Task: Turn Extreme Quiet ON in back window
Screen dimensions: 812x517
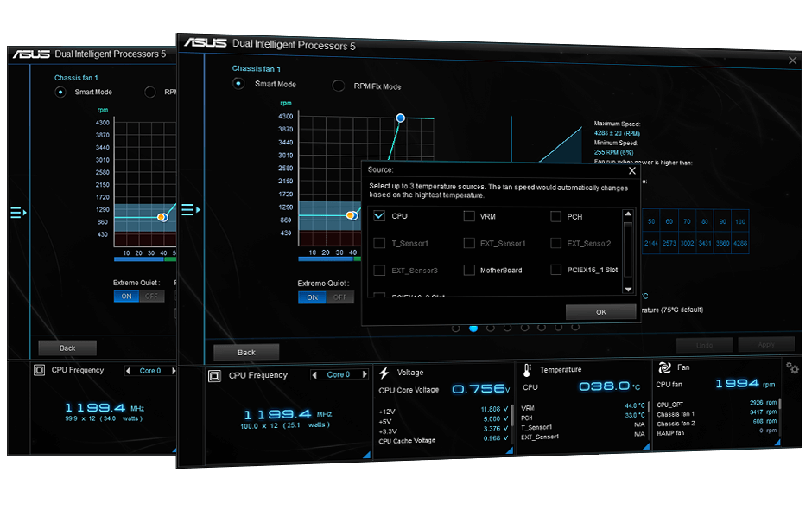Action: click(x=126, y=297)
